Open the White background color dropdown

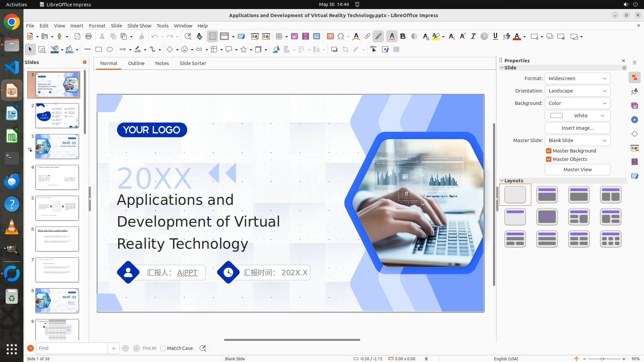click(577, 116)
